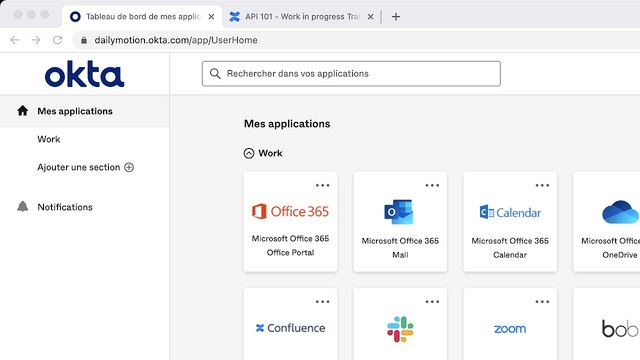Close the API 101 tab
This screenshot has height=360, width=640.
click(x=370, y=17)
